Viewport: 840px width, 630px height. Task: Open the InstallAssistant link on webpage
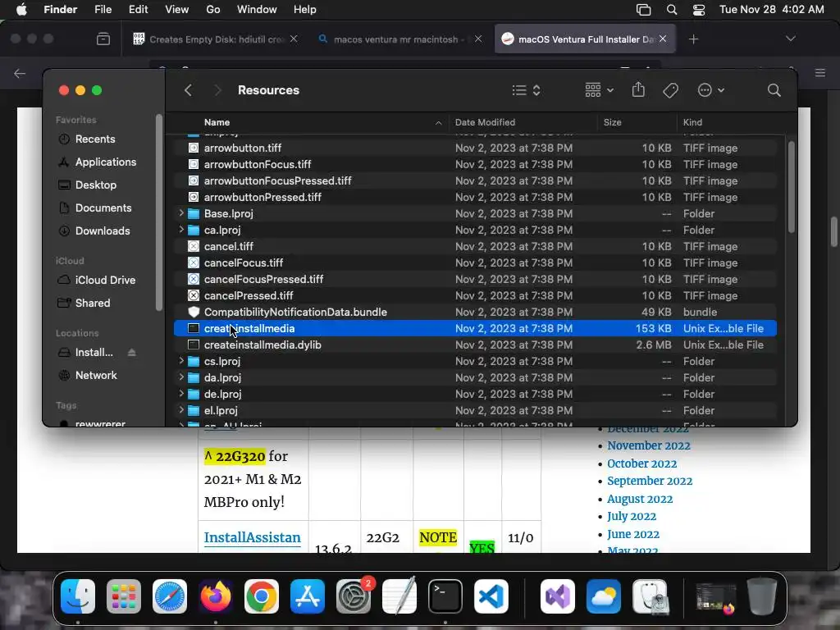pyautogui.click(x=253, y=537)
